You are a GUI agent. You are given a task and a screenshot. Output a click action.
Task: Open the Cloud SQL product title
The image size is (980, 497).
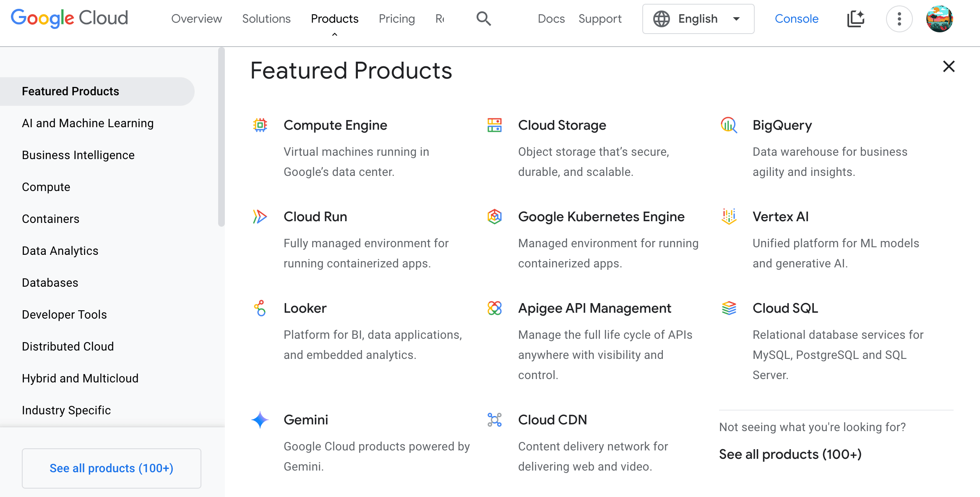tap(785, 308)
